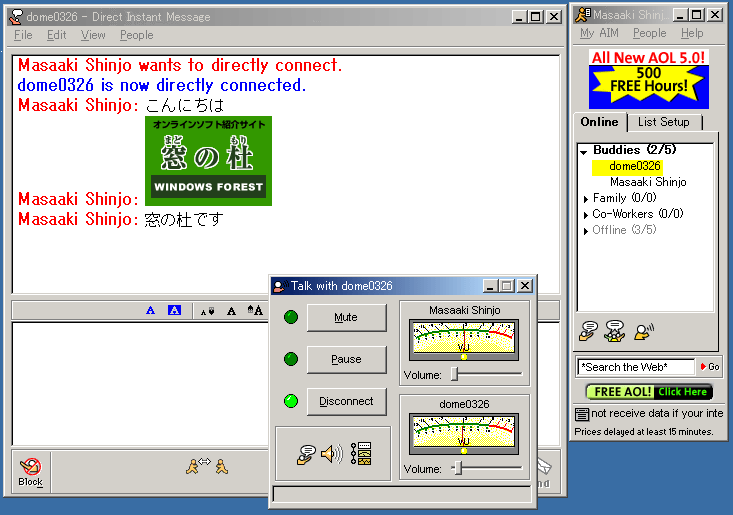Viewport: 733px width, 515px height.
Task: Click the Windows Forest image in chat
Action: 208,161
